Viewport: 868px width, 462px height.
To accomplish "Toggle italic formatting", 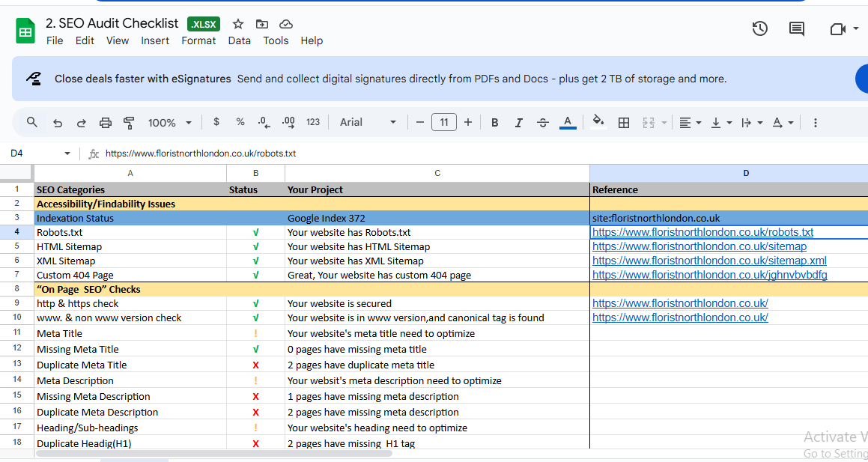I will click(x=519, y=123).
